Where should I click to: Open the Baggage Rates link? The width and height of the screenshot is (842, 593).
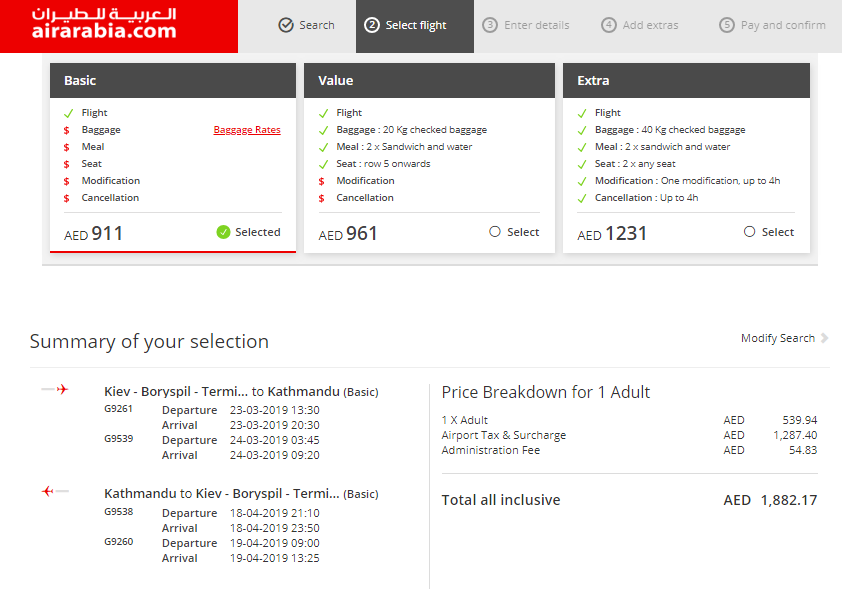(247, 129)
